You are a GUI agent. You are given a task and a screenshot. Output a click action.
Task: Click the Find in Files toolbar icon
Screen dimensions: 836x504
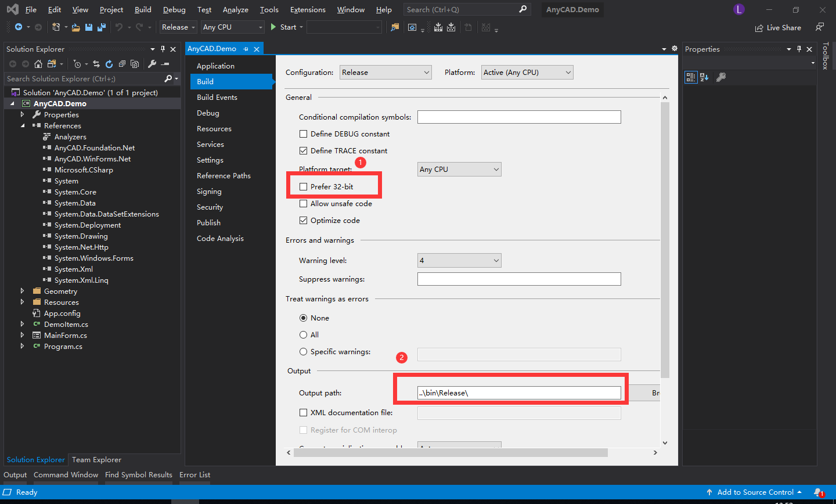pyautogui.click(x=395, y=27)
